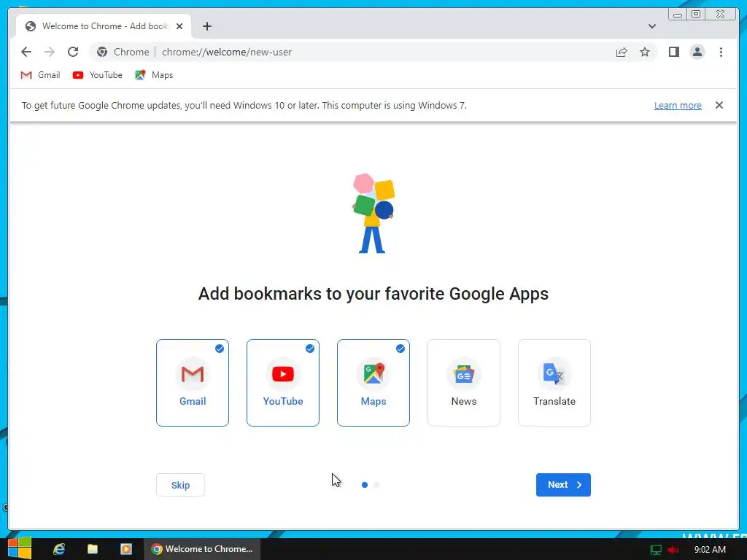Open the Gmail bookmark in bookmarks bar
This screenshot has height=560, width=747.
click(x=40, y=75)
